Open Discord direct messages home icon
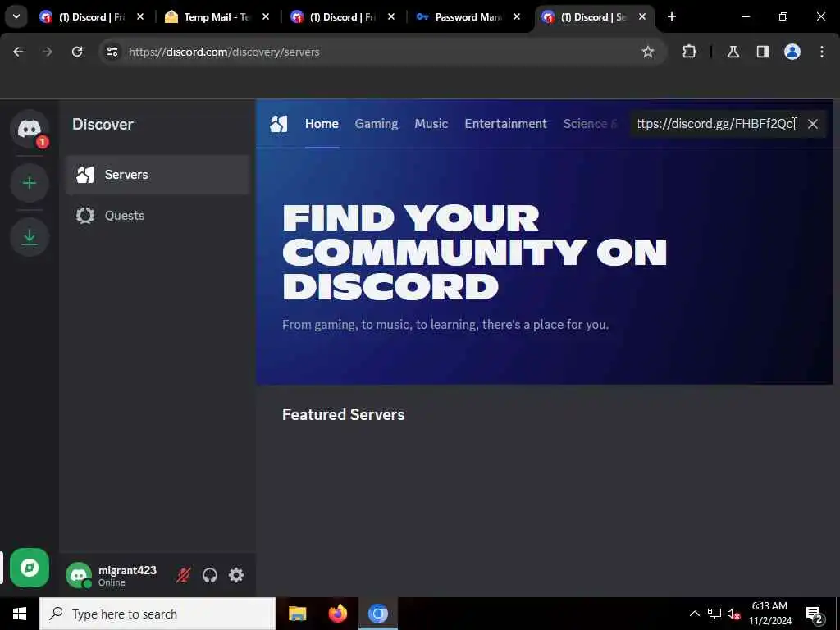This screenshot has height=630, width=840. coord(30,129)
